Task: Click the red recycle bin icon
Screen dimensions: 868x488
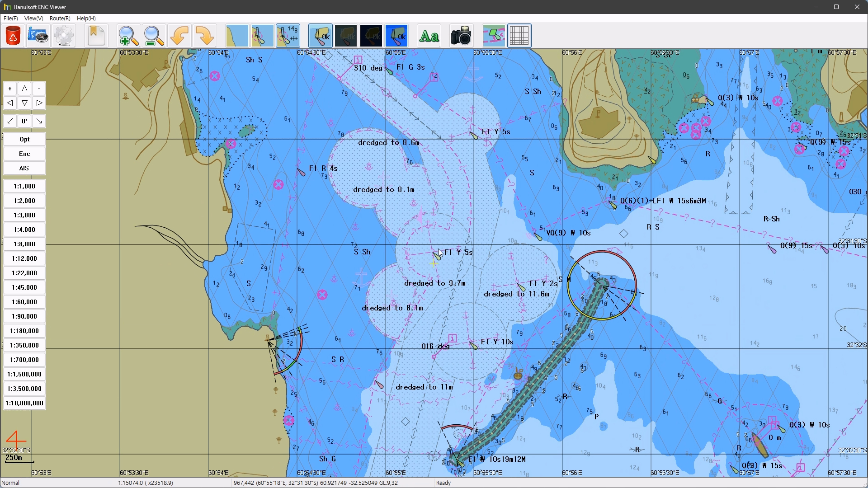Action: pos(13,36)
